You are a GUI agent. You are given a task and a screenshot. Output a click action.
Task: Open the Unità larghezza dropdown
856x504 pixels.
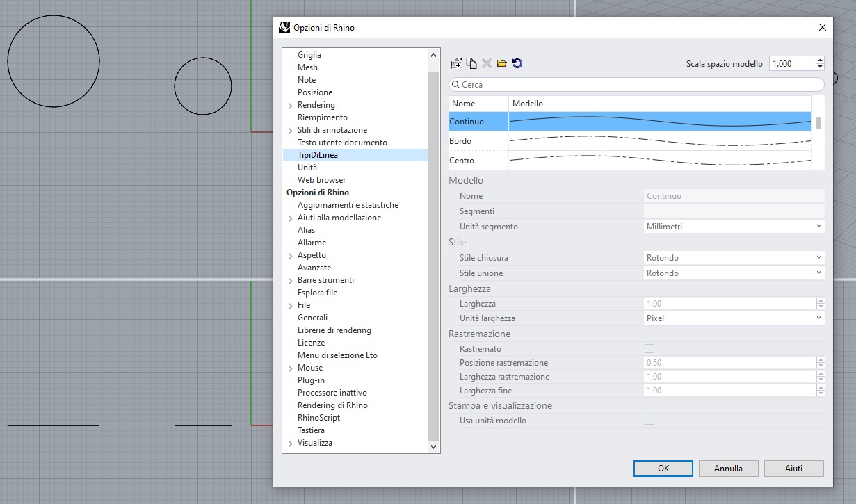pos(734,318)
